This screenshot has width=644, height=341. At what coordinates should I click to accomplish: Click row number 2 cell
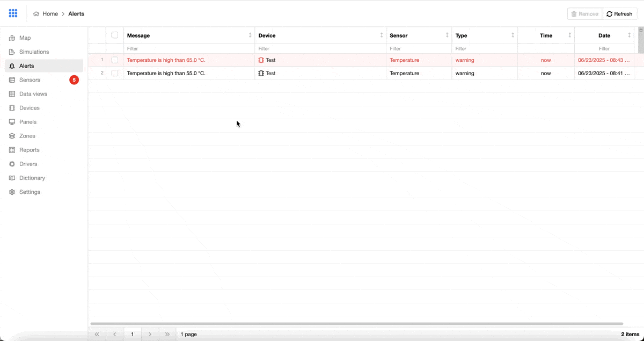click(x=97, y=73)
